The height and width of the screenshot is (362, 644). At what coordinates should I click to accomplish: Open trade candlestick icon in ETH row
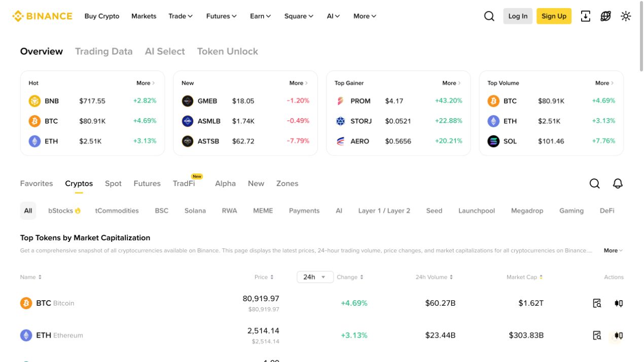point(619,335)
